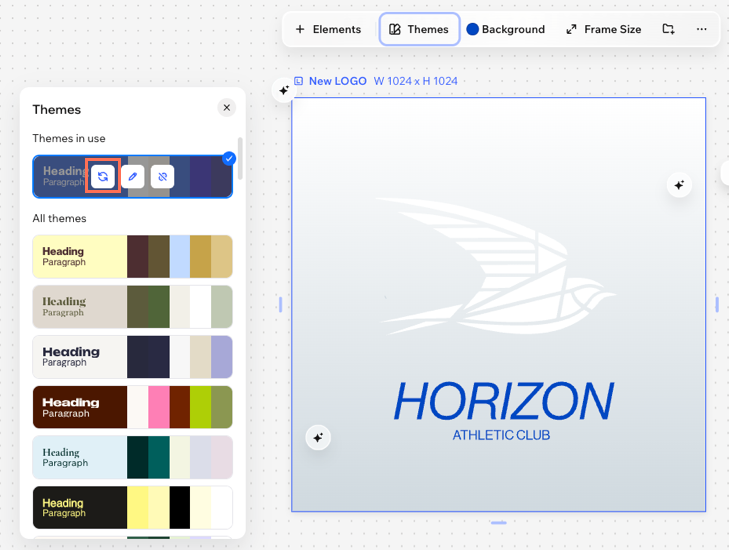Select the New LOGO frame label
Viewport: 729px width, 550px height.
[x=338, y=81]
